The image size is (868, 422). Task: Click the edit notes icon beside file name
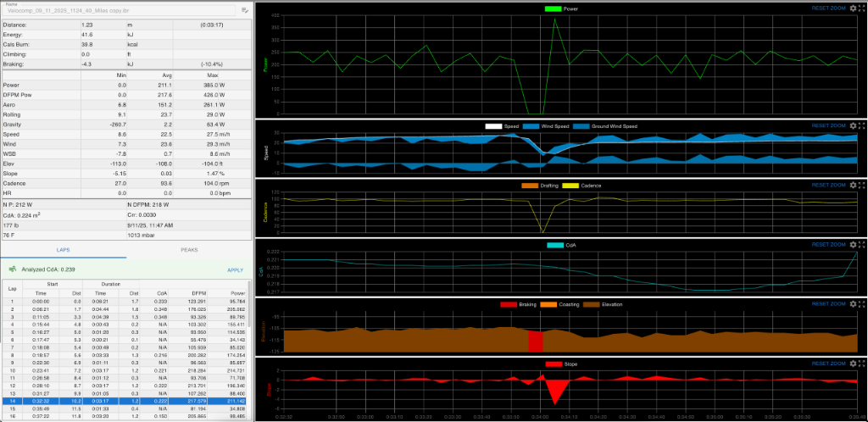click(x=245, y=10)
